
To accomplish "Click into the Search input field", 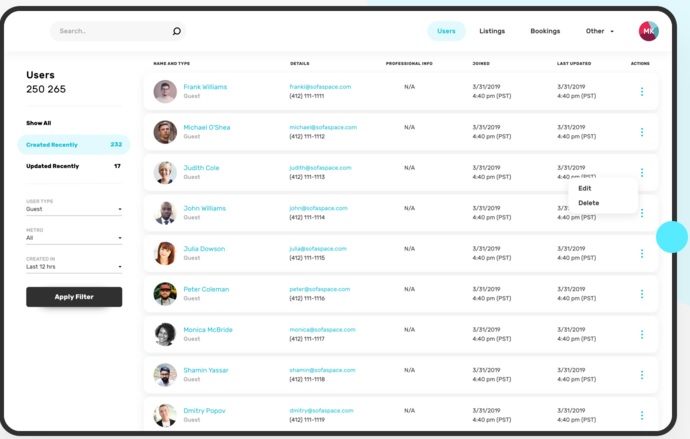I will [x=112, y=31].
